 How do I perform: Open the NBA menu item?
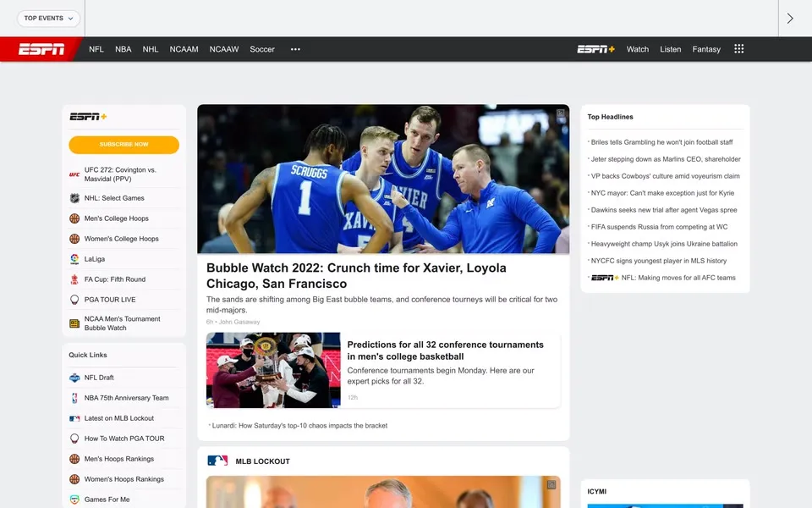123,49
